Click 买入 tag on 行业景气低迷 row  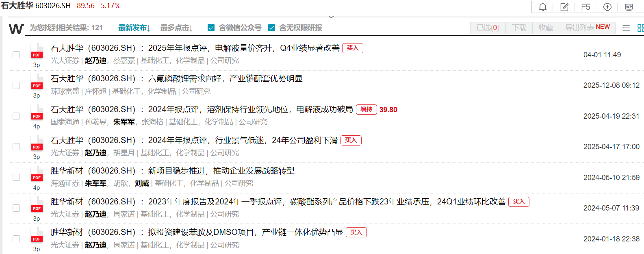[351, 140]
